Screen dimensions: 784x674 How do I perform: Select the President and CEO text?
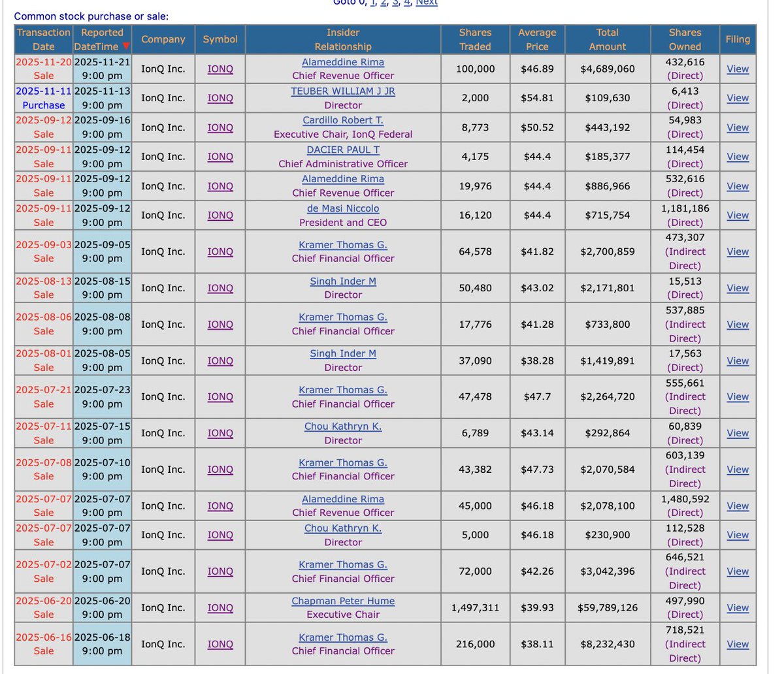(x=343, y=223)
